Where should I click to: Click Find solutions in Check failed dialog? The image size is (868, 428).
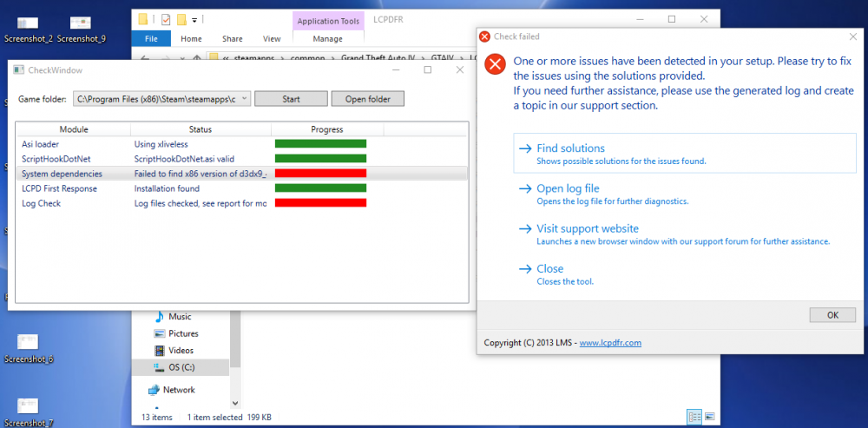click(685, 154)
